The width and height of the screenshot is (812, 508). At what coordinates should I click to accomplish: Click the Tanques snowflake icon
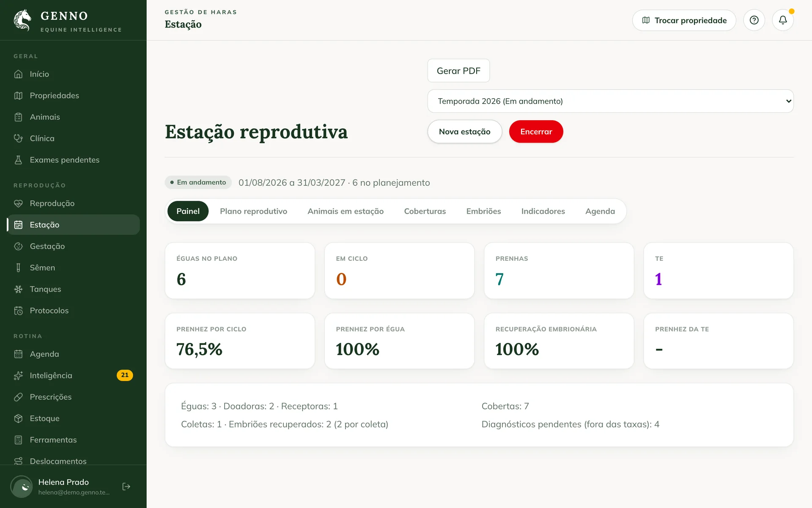click(x=18, y=289)
